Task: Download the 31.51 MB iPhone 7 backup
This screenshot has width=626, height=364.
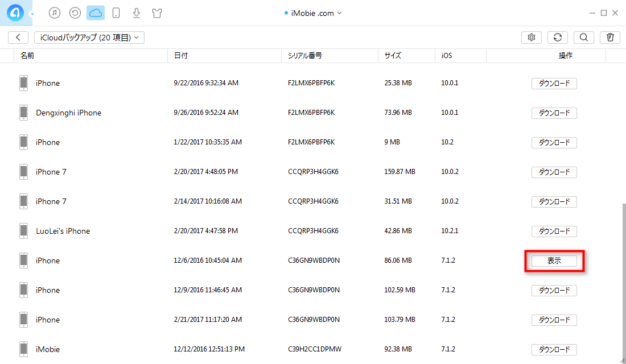Action: [x=554, y=201]
